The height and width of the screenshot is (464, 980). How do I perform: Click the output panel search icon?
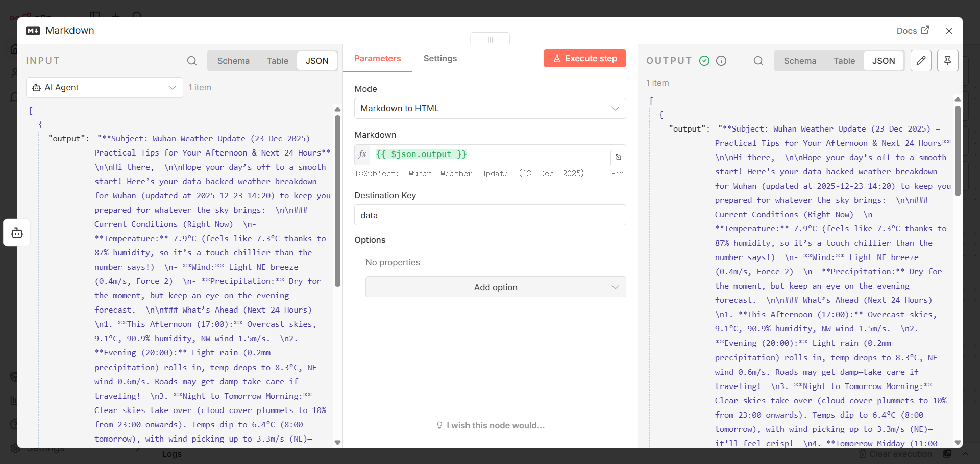click(758, 61)
